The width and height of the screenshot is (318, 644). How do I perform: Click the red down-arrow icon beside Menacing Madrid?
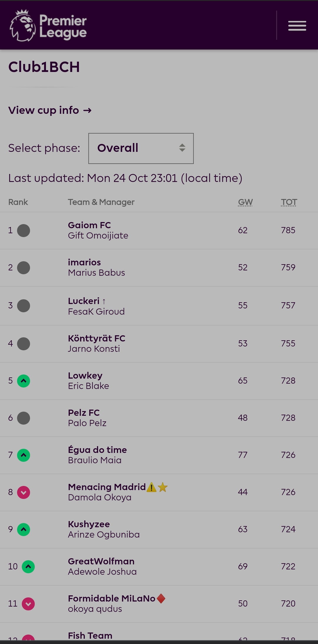pyautogui.click(x=24, y=492)
